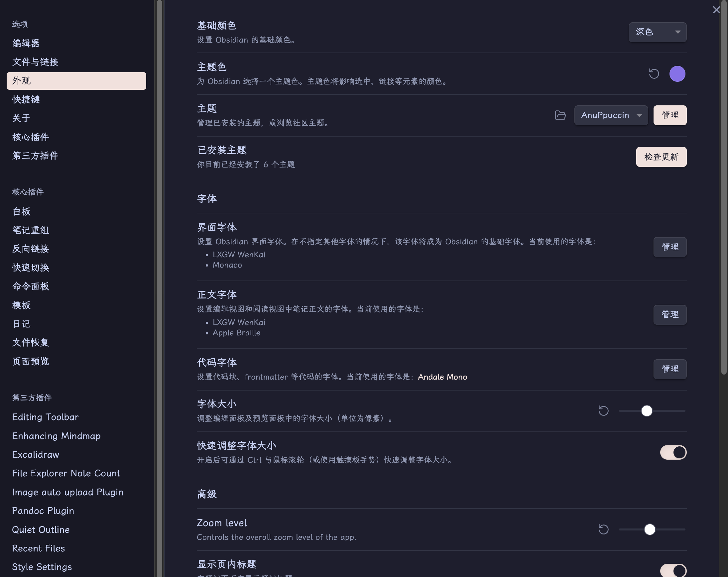728x577 pixels.
Task: Open the accent color picker swatch
Action: click(677, 73)
